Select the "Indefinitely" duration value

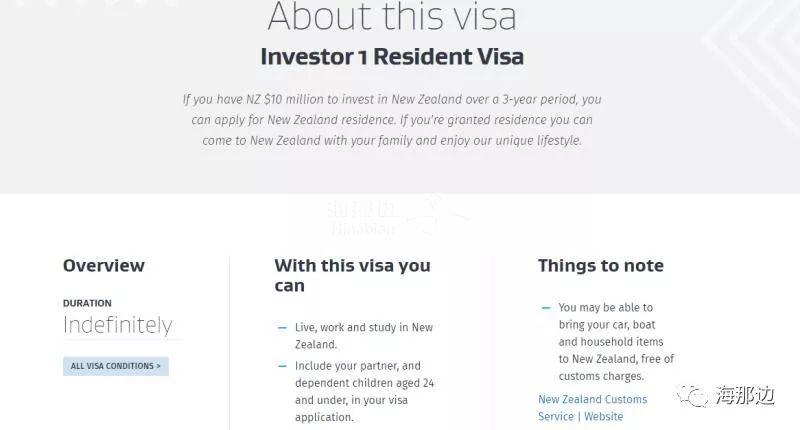pos(117,326)
